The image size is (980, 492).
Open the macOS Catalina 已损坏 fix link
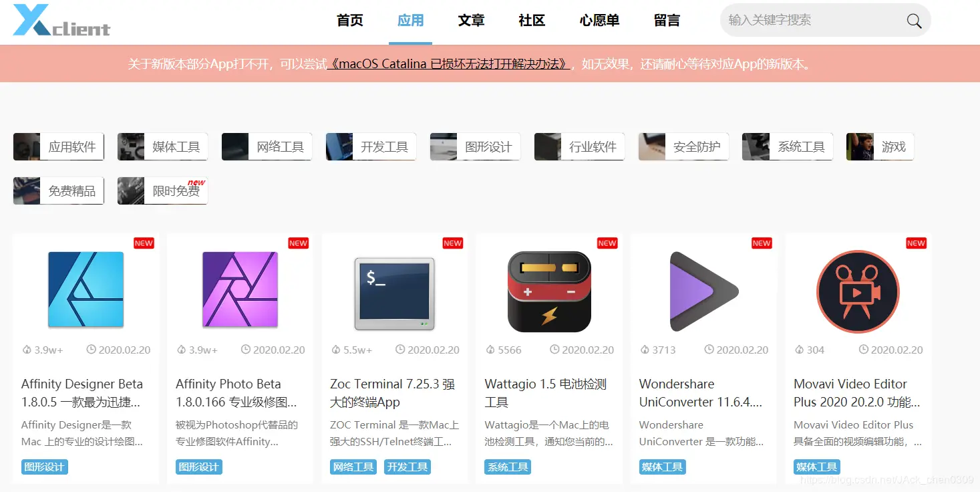tap(449, 64)
